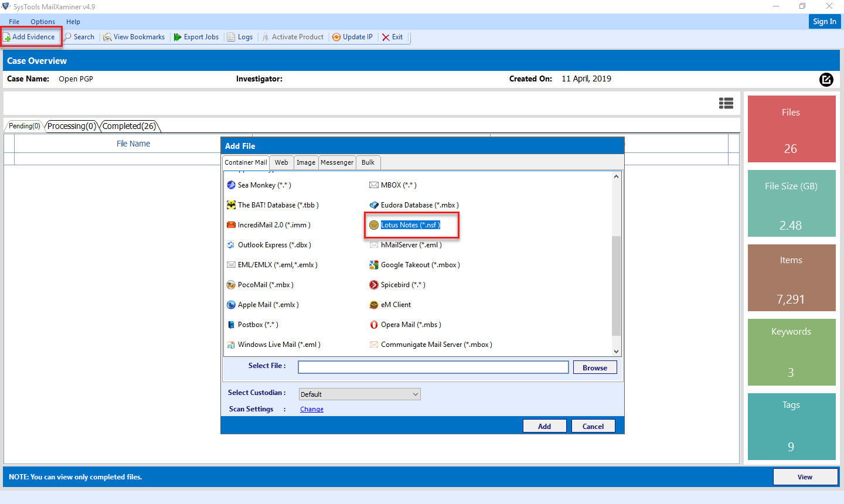The image size is (844, 504).
Task: Select the Windows Live Mail icon
Action: click(231, 345)
